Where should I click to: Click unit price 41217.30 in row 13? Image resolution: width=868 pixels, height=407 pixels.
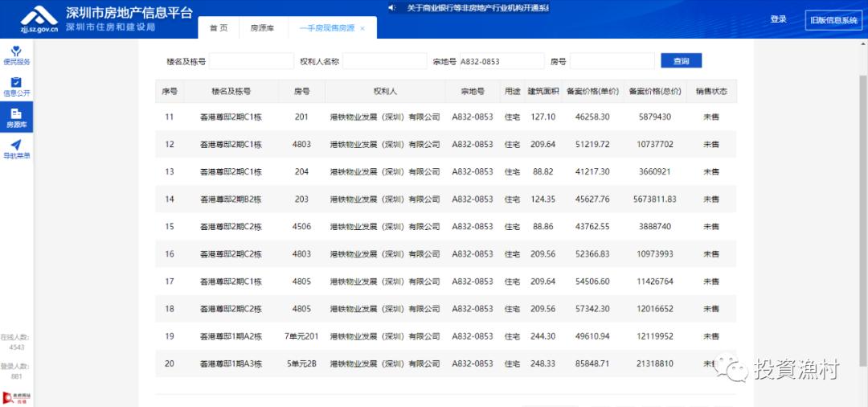coord(592,171)
